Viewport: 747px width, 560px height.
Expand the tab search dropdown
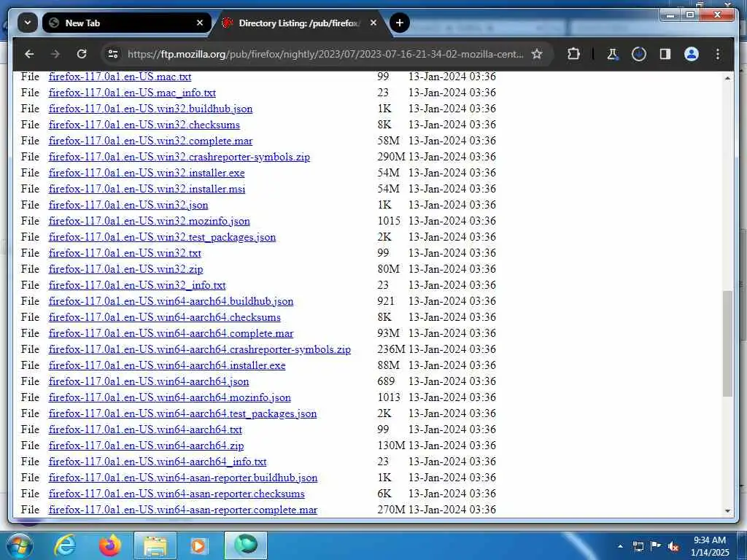tap(28, 23)
